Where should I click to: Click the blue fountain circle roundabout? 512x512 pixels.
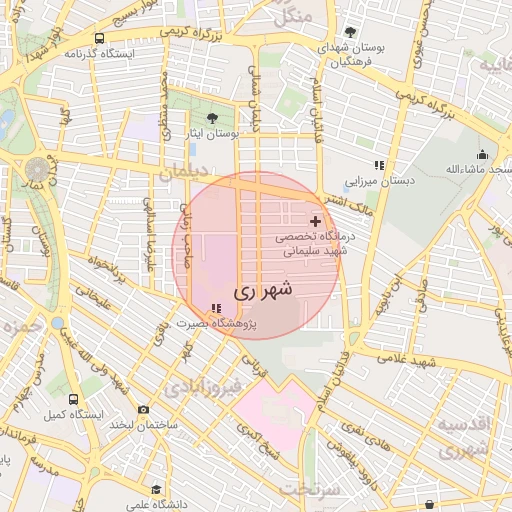58,323
